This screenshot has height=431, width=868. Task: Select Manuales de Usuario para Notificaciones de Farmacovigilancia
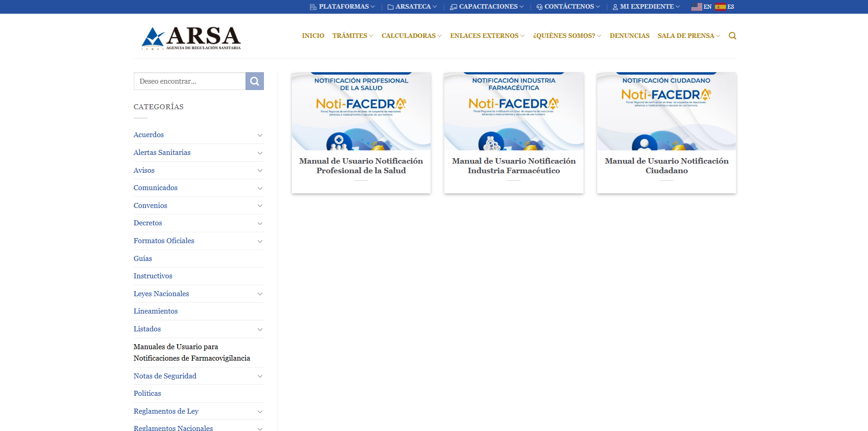point(192,352)
